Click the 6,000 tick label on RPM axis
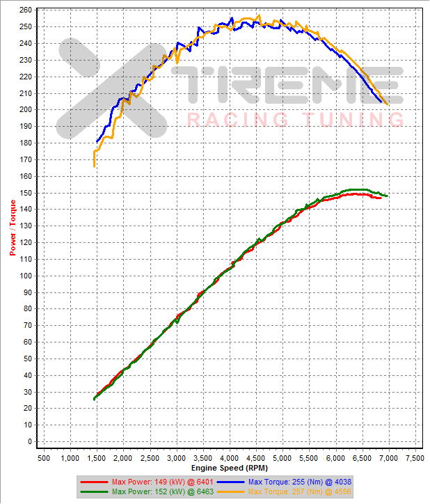 tap(335, 457)
